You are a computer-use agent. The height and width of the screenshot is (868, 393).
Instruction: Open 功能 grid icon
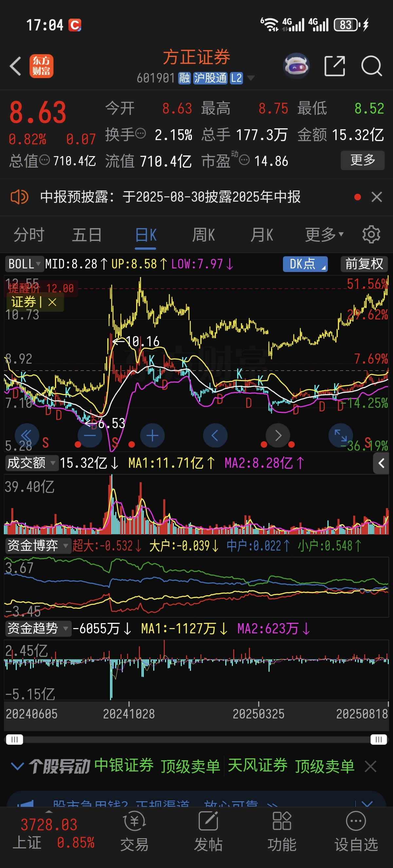pos(282,832)
